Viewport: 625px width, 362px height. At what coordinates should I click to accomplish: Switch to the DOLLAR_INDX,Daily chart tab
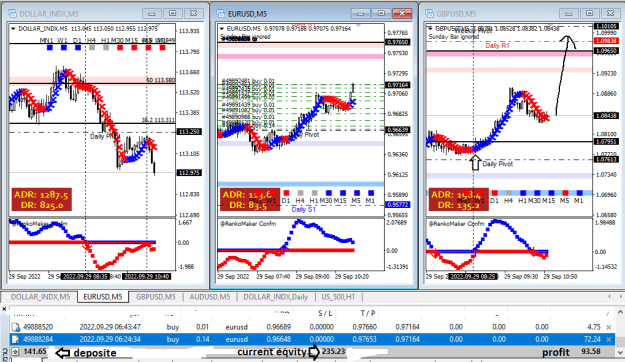pos(275,297)
